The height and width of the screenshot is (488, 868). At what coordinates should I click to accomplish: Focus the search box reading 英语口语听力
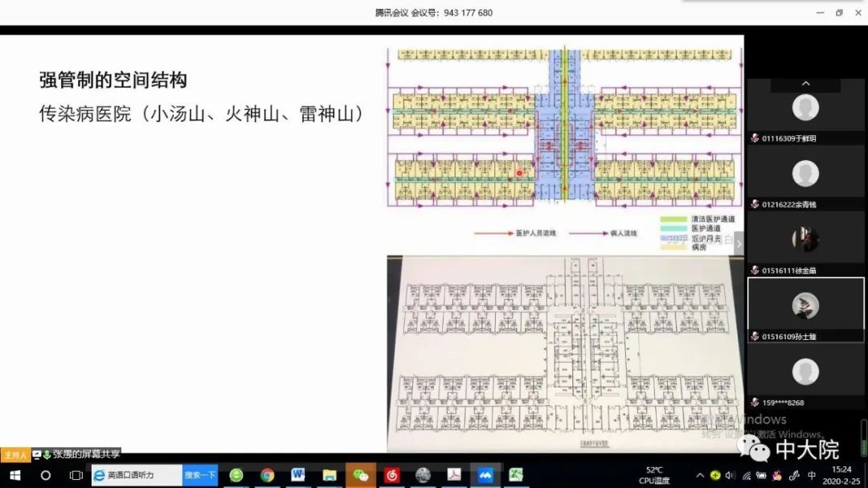click(137, 475)
